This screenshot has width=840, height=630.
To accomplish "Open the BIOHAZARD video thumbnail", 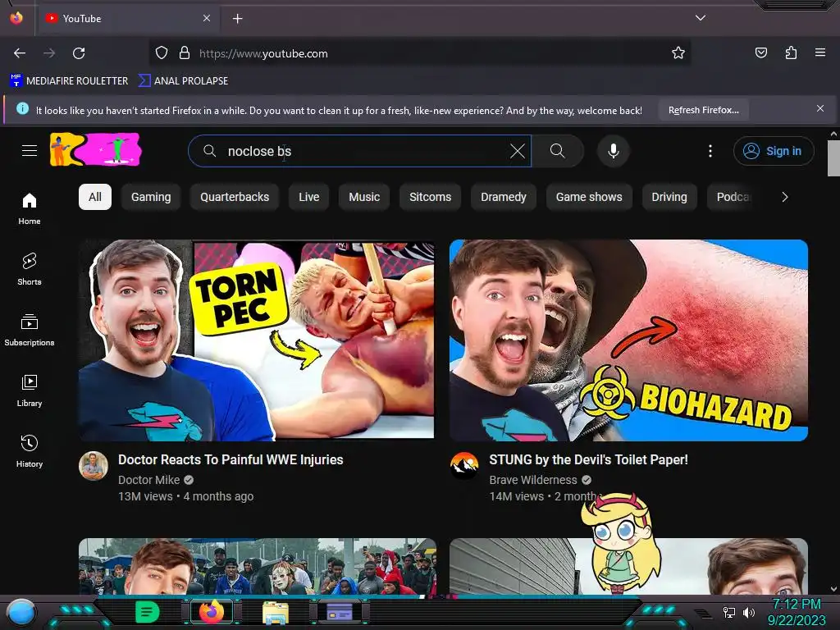I will click(628, 340).
